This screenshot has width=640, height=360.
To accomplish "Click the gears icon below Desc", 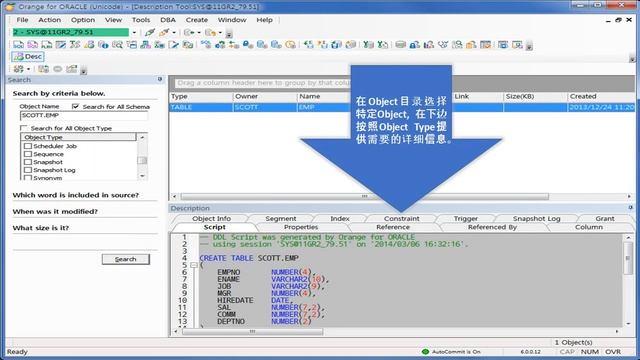I will [x=19, y=69].
